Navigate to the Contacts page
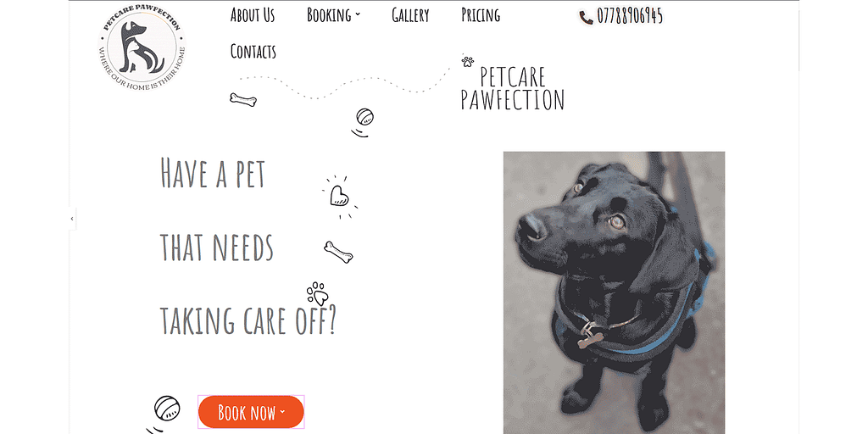Viewport: 868px width, 434px height. (x=253, y=52)
